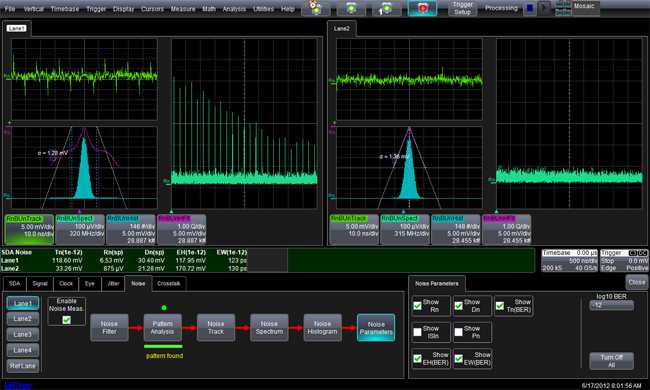Open the Measure menu
This screenshot has height=390, width=650.
(x=183, y=9)
